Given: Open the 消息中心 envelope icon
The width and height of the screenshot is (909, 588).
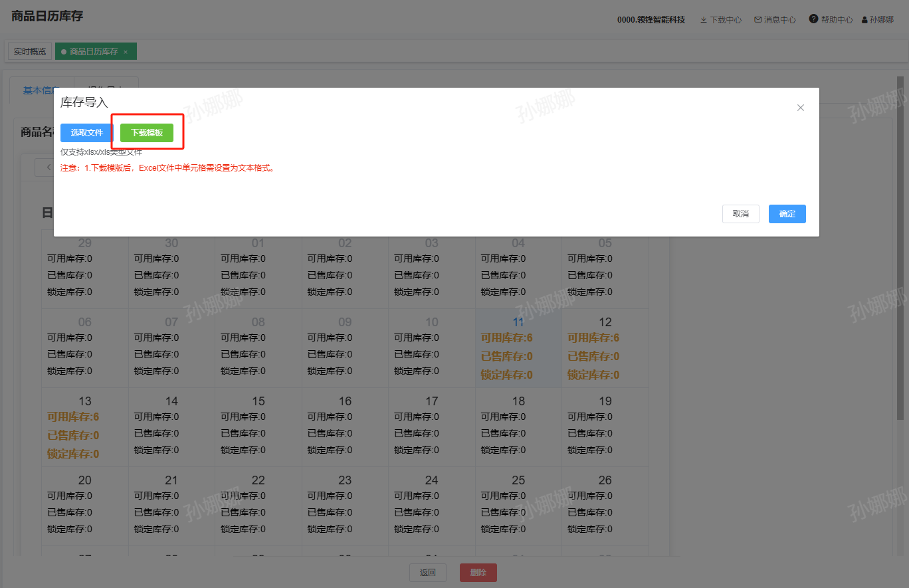Looking at the screenshot, I should pyautogui.click(x=757, y=20).
